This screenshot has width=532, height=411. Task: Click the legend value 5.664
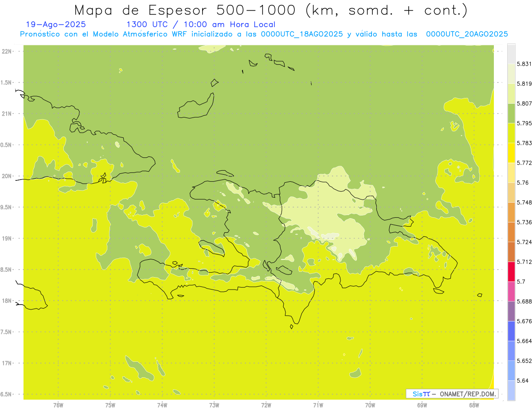(x=524, y=341)
